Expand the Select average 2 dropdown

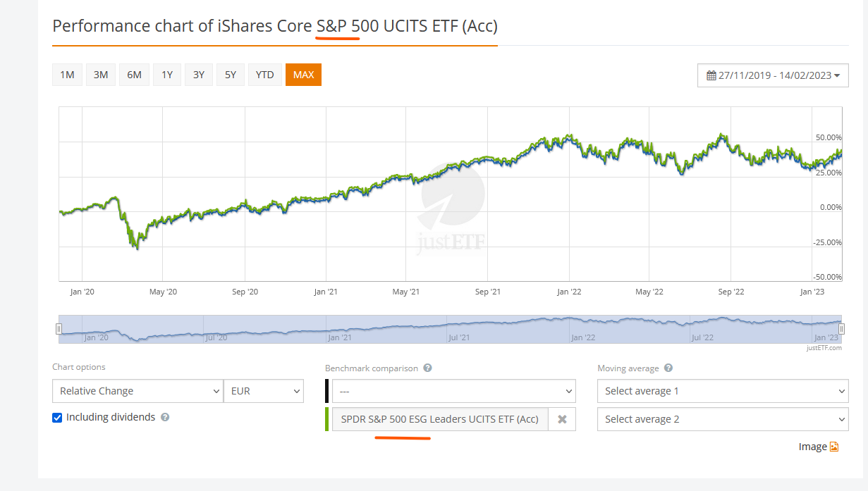(722, 419)
